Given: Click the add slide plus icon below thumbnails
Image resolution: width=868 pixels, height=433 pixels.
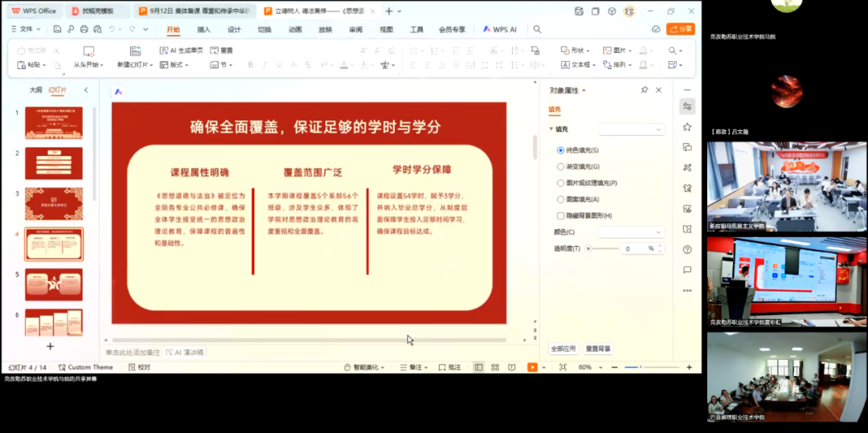Looking at the screenshot, I should [x=50, y=346].
